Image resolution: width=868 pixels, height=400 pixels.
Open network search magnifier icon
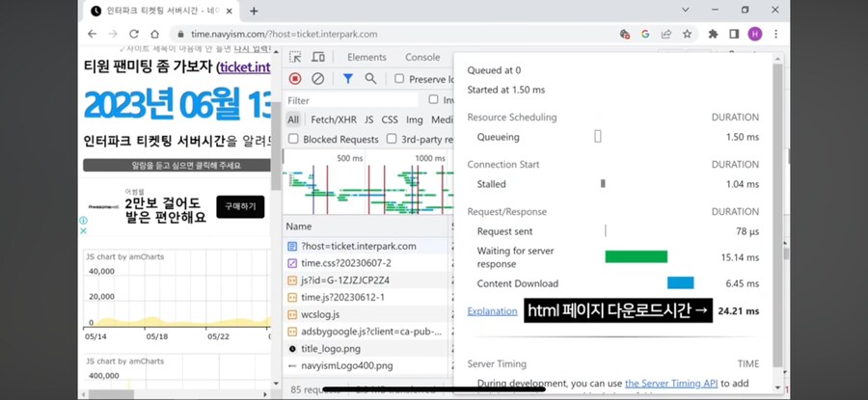370,79
